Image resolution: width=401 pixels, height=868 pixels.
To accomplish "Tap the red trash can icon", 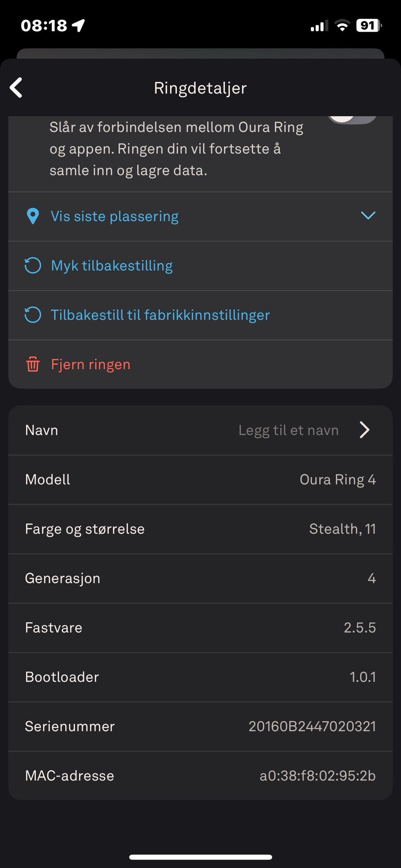I will tap(33, 364).
